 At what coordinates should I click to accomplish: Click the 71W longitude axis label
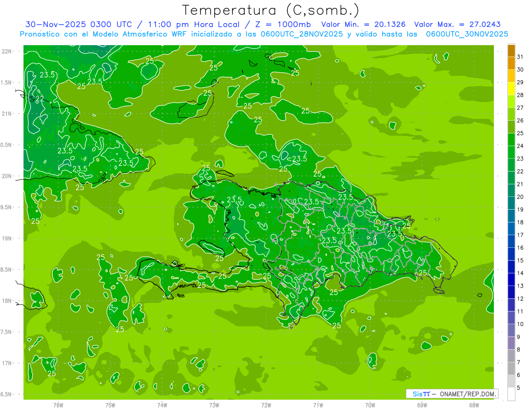pos(318,405)
